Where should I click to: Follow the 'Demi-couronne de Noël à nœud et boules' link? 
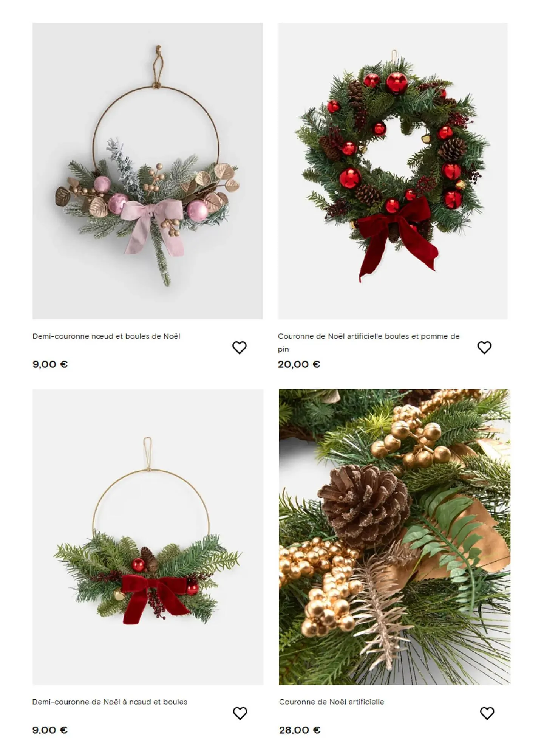[110, 702]
